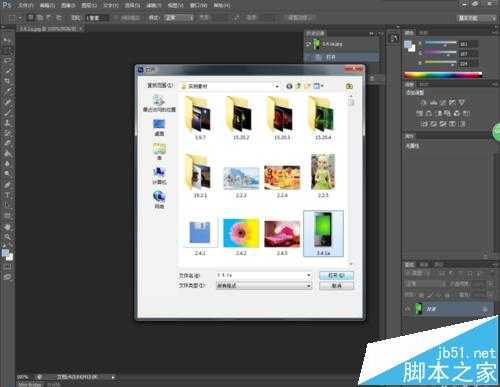The image size is (500, 387).
Task: Open Desktop location in dialog sidebar
Action: point(159,128)
